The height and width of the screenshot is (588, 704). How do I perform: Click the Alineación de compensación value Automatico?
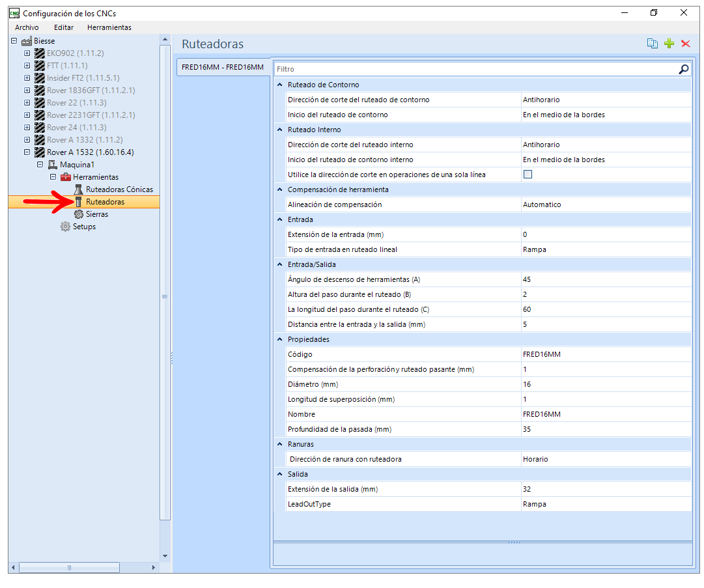[x=606, y=204]
